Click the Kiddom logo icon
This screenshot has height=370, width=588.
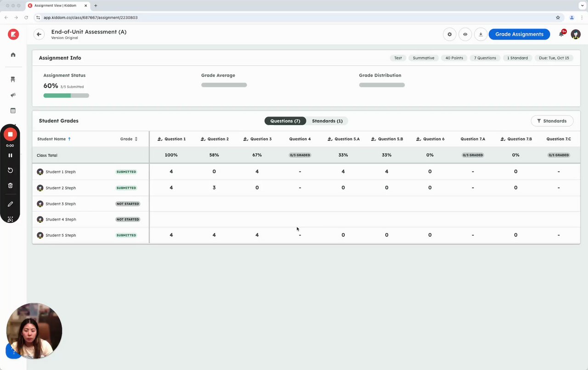point(13,34)
